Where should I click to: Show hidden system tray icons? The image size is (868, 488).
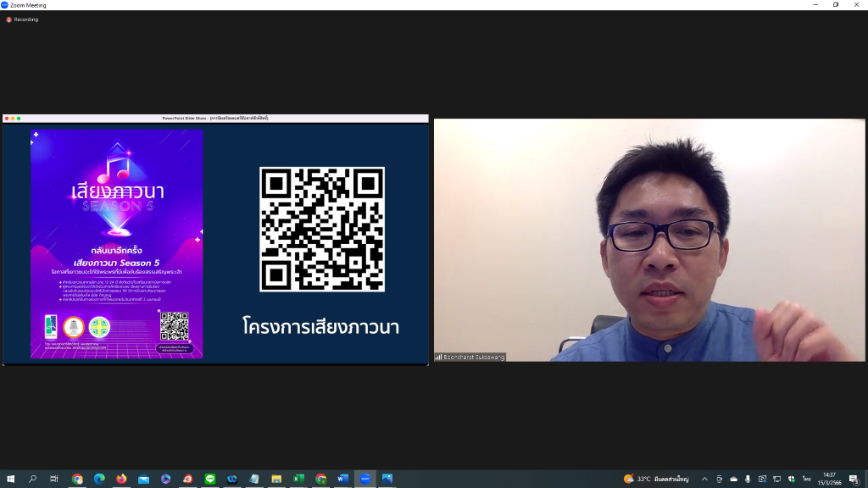(704, 480)
